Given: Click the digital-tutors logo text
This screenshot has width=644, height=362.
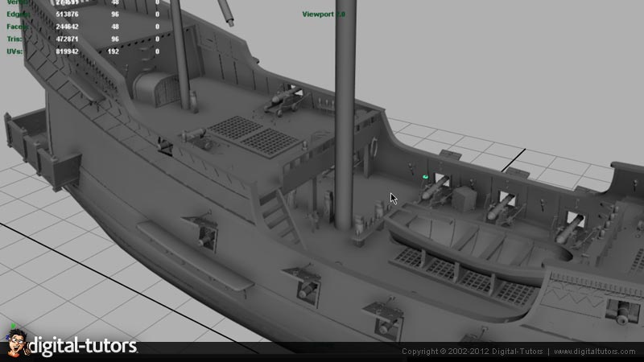Looking at the screenshot, I should point(82,347).
